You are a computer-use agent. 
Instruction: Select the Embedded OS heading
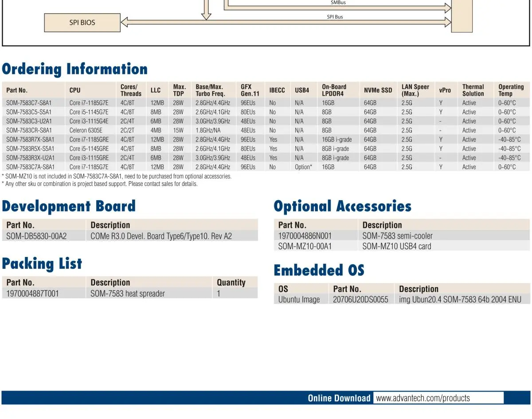[x=319, y=270]
